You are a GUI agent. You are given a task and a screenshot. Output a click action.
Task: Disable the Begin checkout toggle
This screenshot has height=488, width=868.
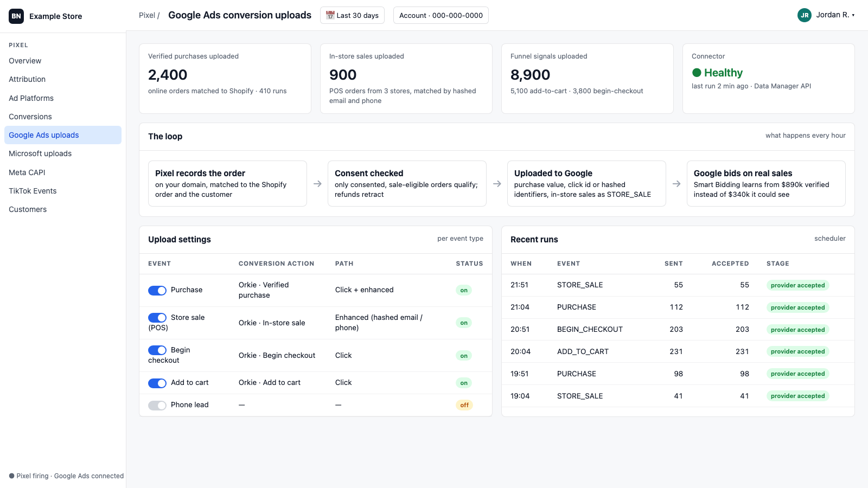click(157, 350)
